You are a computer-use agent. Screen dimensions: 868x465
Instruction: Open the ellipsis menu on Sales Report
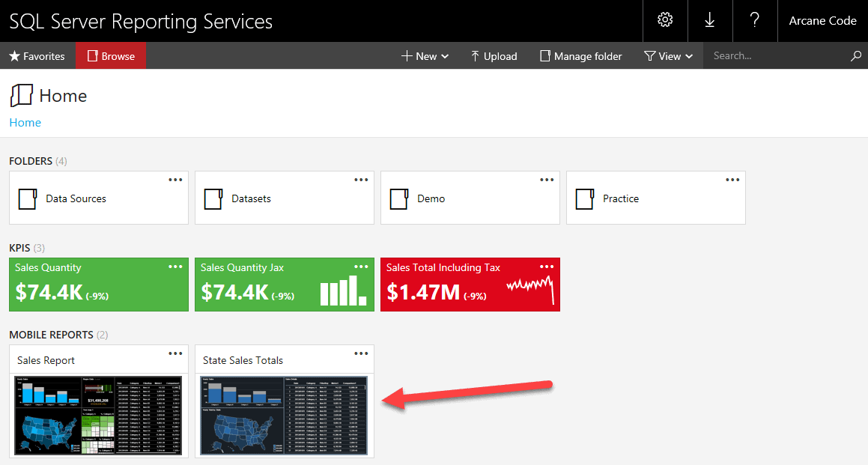pos(175,353)
